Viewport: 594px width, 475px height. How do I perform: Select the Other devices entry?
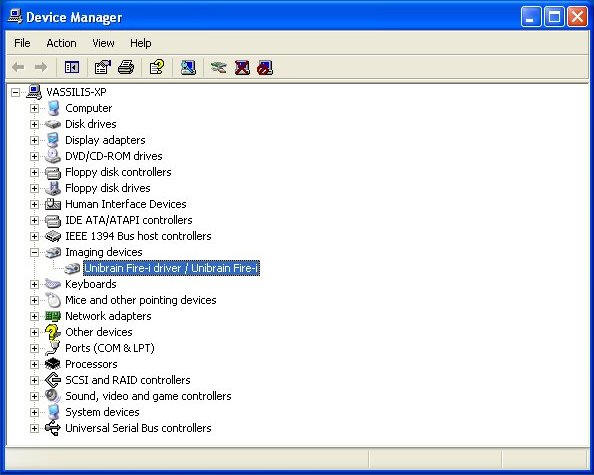[98, 332]
